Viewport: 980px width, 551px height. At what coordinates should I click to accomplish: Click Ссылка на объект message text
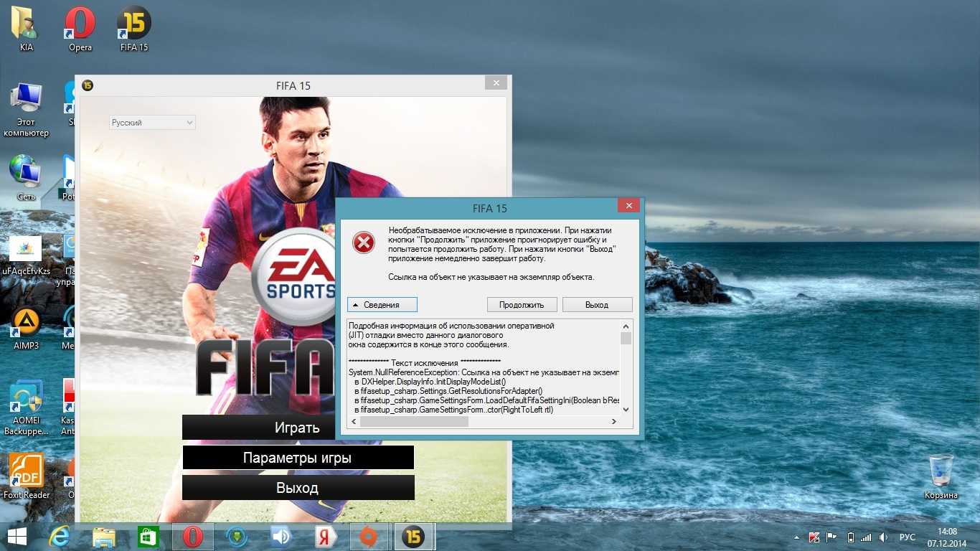coord(491,276)
